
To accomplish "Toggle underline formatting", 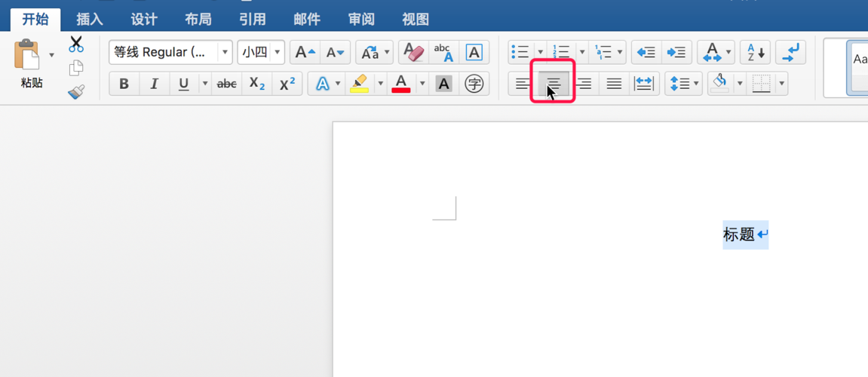I will point(184,84).
